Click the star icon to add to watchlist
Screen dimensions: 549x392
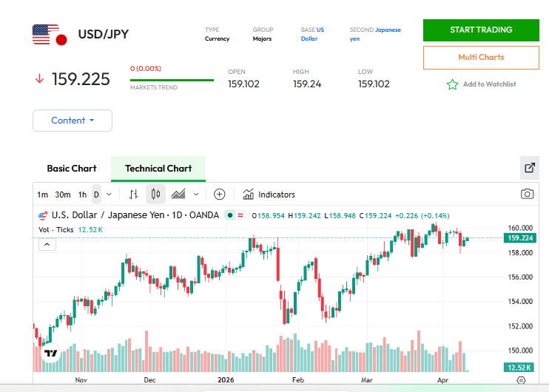[452, 84]
